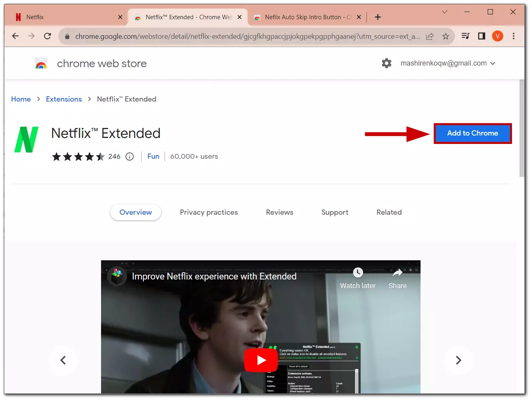This screenshot has width=532, height=401.
Task: Click the video channel avatar icon
Action: tap(117, 276)
